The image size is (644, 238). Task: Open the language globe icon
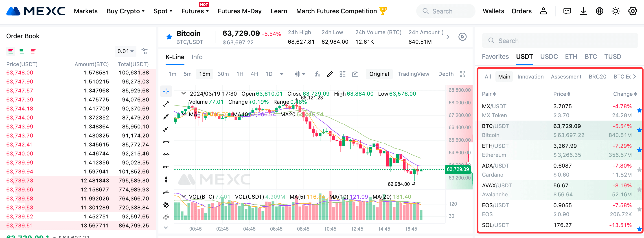(600, 11)
